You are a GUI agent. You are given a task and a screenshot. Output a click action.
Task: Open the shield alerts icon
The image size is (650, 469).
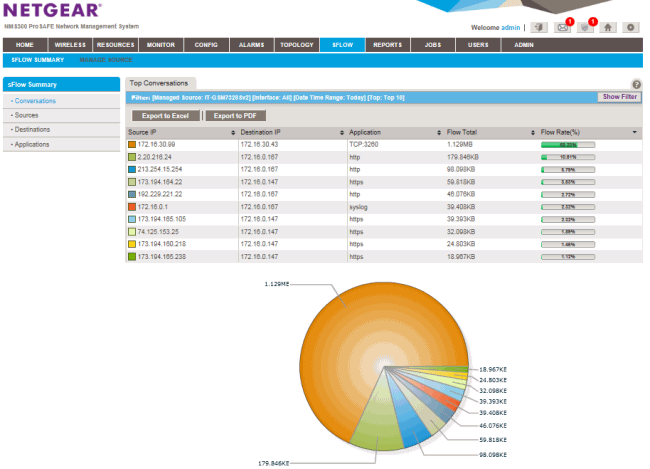tap(586, 27)
